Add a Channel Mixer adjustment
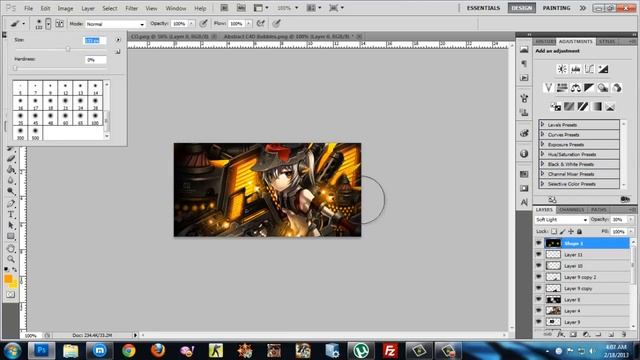This screenshot has width=640, height=360. point(617,87)
